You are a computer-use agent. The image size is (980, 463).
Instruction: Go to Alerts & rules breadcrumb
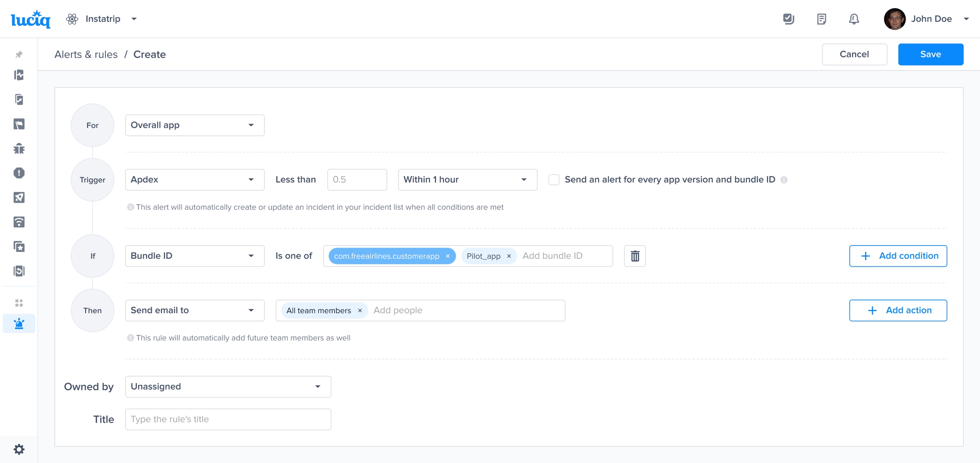86,54
